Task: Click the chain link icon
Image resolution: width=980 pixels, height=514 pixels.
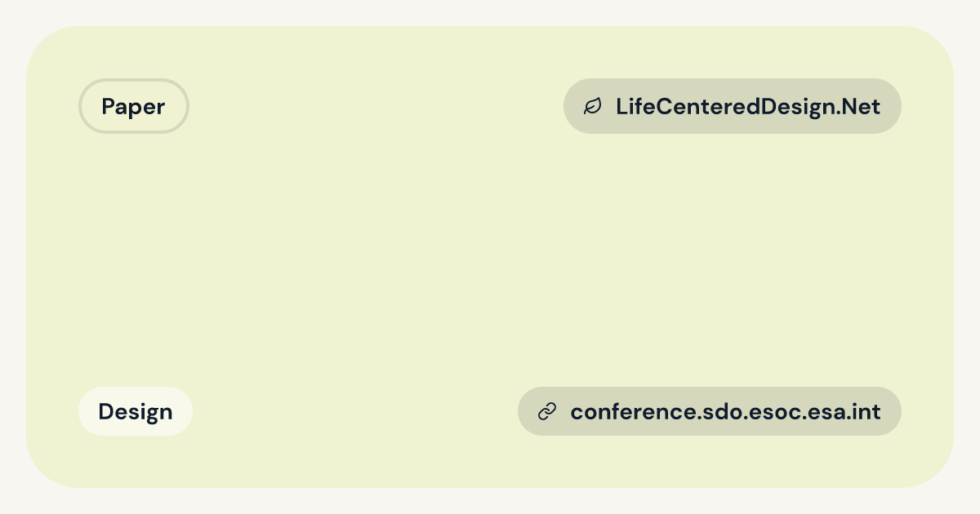Action: tap(547, 411)
